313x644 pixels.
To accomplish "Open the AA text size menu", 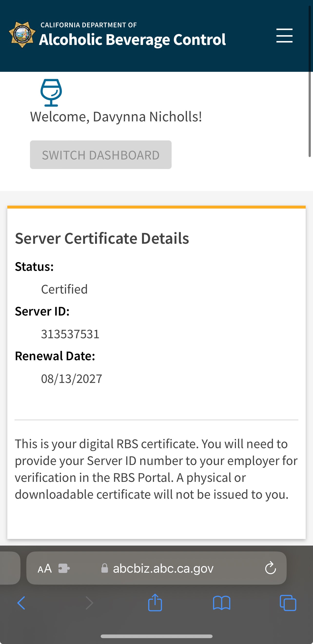I will tap(45, 569).
